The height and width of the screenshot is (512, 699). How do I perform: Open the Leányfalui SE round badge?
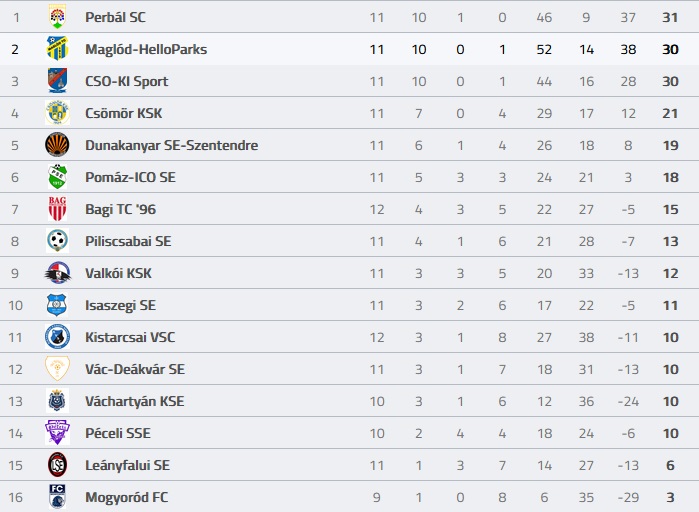click(x=57, y=465)
